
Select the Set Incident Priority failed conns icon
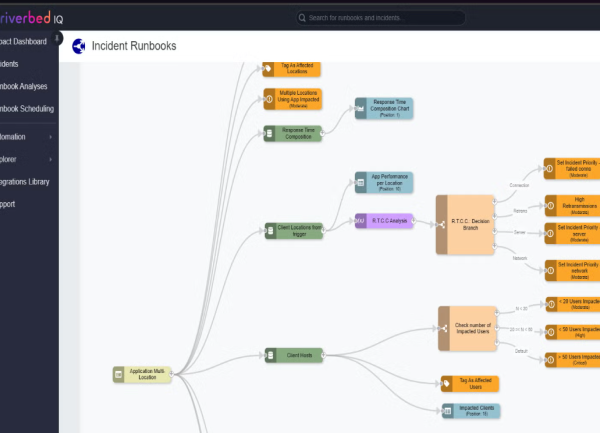click(549, 169)
